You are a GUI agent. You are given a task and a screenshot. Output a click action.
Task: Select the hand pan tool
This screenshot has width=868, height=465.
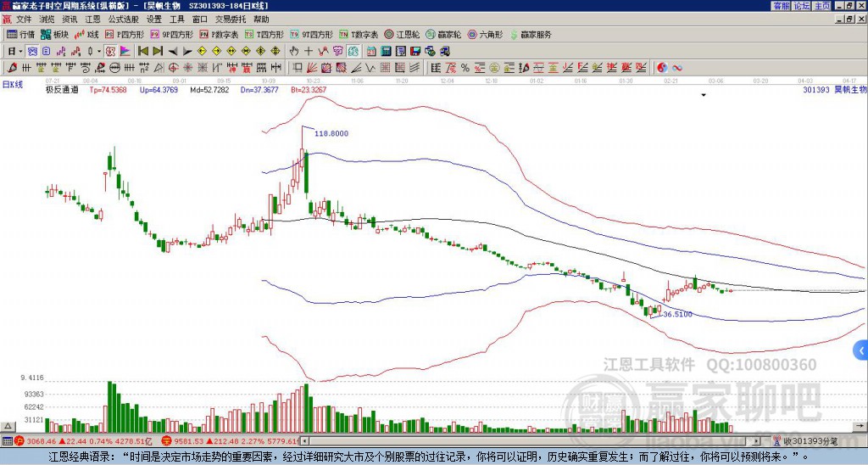point(293,52)
